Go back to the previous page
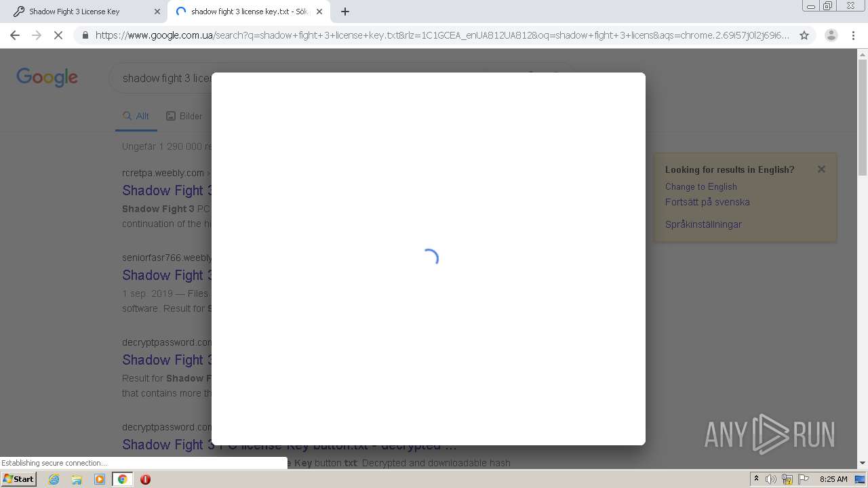868x488 pixels. [15, 35]
